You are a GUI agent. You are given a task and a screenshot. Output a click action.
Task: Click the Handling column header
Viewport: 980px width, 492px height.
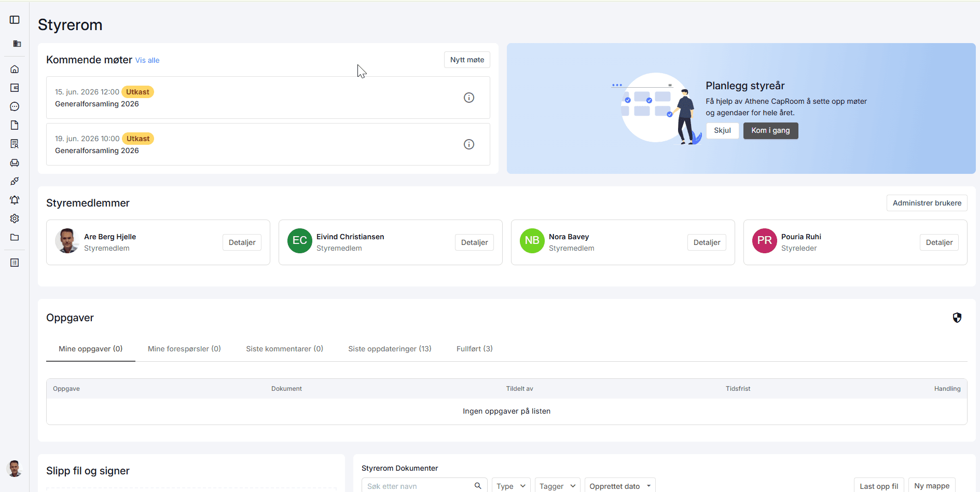pyautogui.click(x=947, y=389)
